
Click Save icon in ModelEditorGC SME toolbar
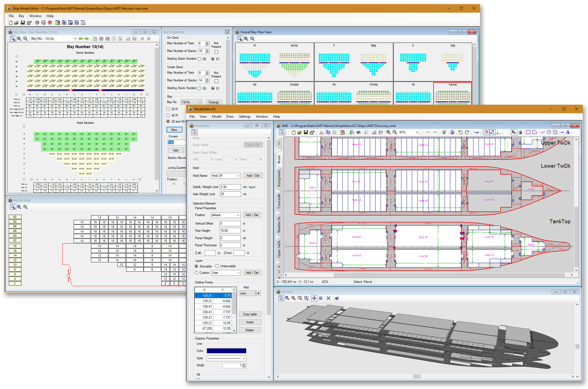[306, 132]
